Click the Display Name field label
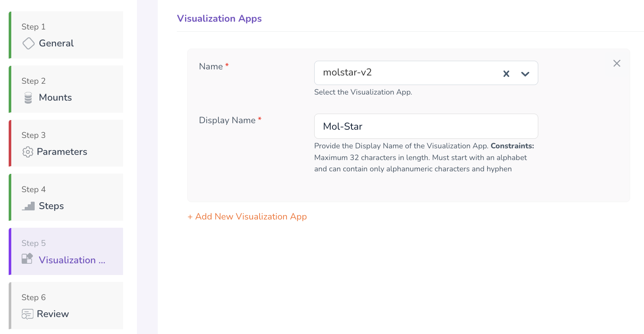 tap(227, 120)
